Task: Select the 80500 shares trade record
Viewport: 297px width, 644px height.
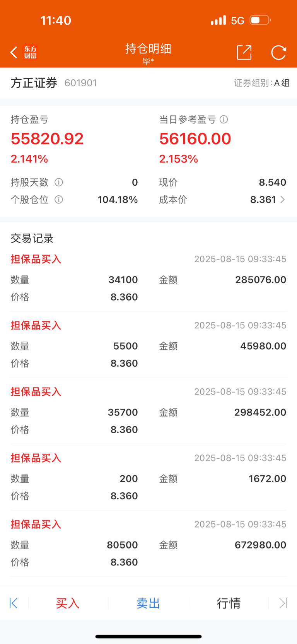Action: pyautogui.click(x=148, y=543)
